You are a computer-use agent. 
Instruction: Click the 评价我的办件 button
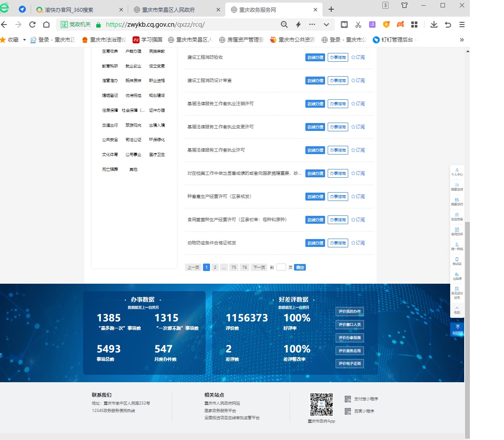350,311
